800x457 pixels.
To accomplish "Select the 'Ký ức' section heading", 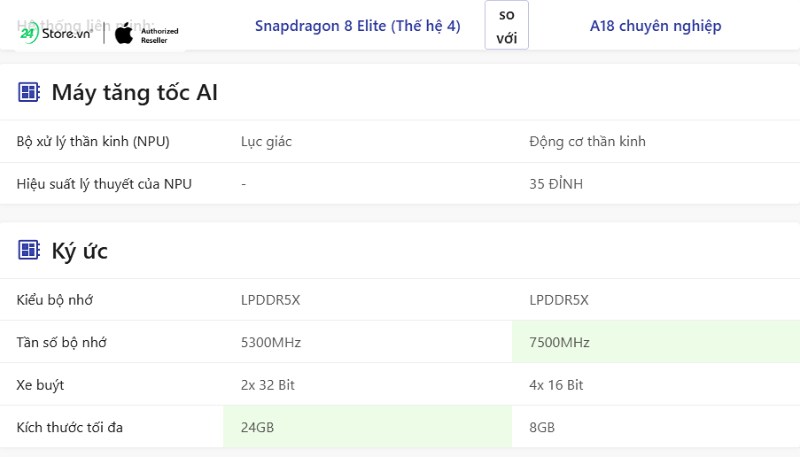I will coord(80,251).
